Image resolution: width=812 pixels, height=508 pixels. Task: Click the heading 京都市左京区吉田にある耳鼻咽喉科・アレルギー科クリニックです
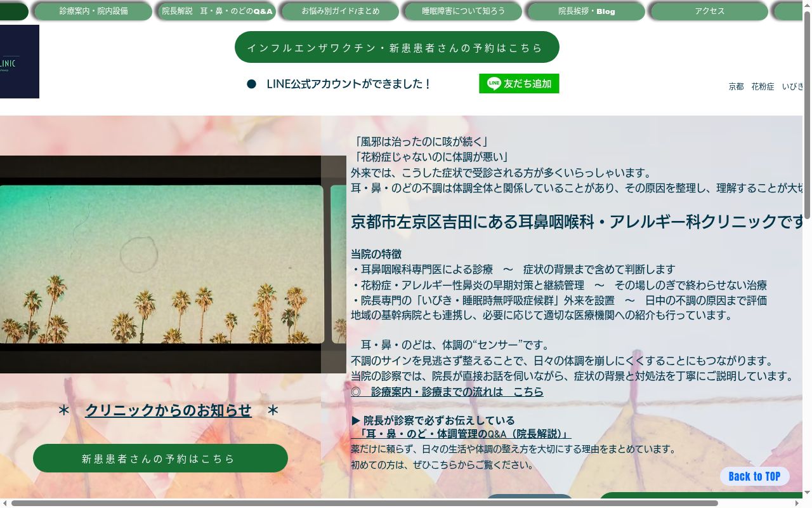[577, 222]
